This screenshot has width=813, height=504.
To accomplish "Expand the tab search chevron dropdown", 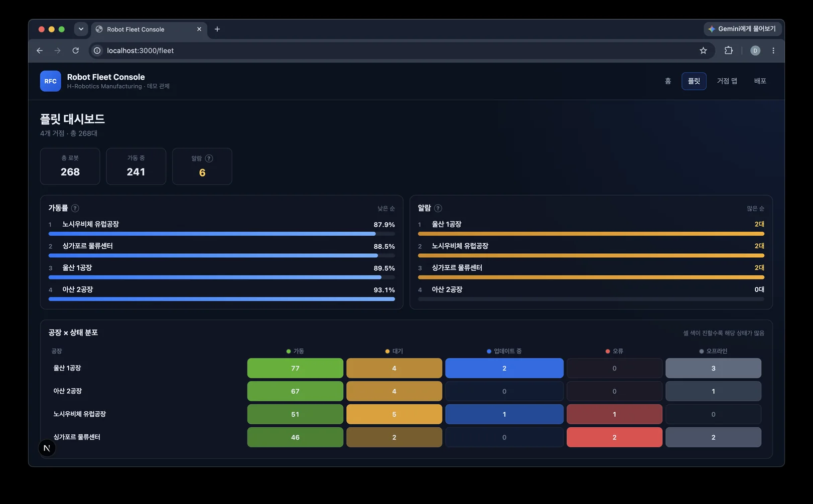I will tap(81, 29).
